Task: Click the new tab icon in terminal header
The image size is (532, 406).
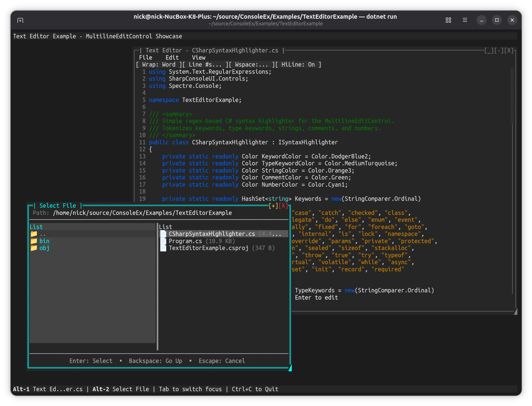Action: coord(20,20)
